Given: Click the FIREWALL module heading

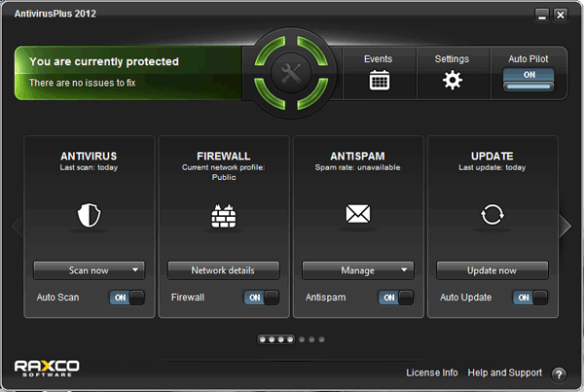Looking at the screenshot, I should pos(224,156).
